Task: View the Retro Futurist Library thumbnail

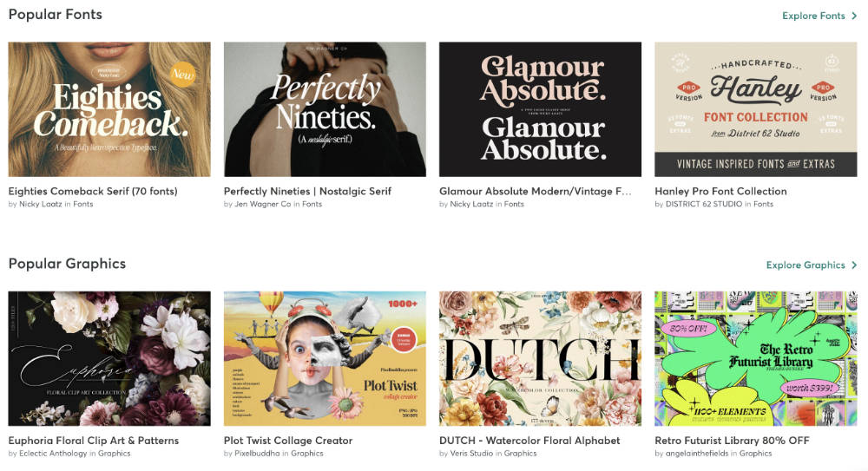Action: click(756, 358)
